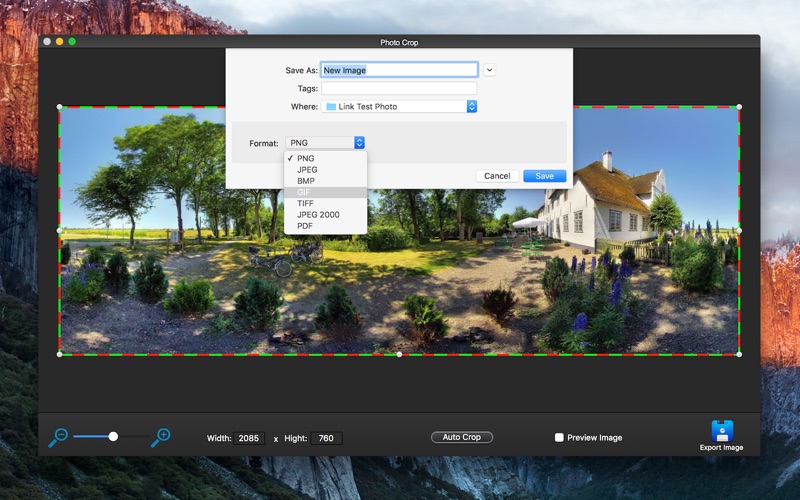Click the bottom-center crop edge handle
800x500 pixels.
pos(399,354)
